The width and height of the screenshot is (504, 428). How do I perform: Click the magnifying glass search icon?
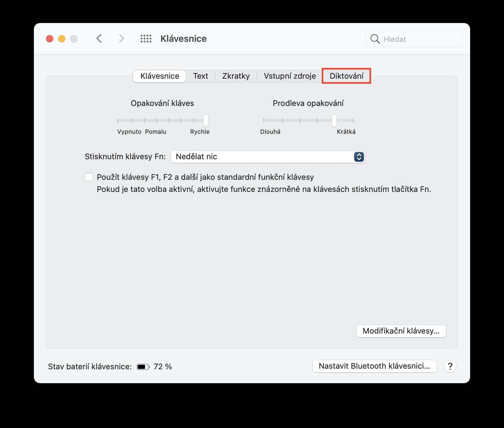click(x=375, y=39)
